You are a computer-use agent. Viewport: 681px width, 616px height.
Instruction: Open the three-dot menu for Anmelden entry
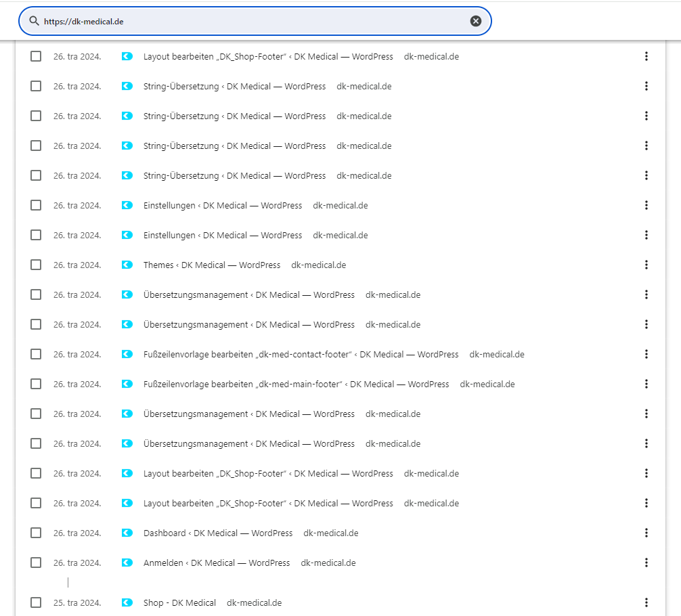pyautogui.click(x=646, y=563)
